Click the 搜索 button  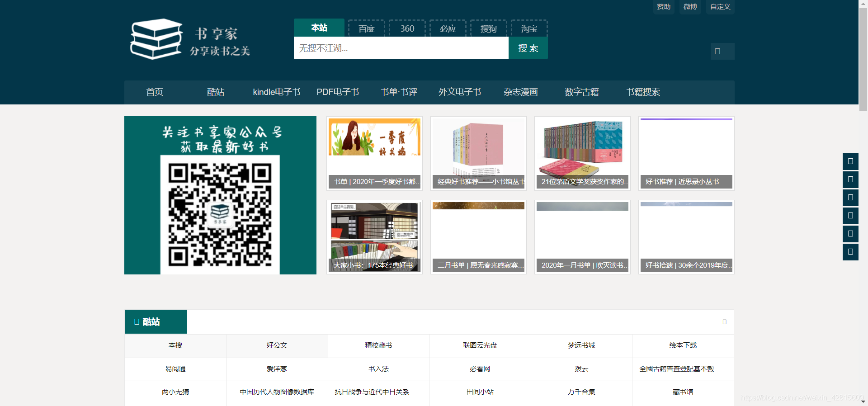[x=528, y=48]
